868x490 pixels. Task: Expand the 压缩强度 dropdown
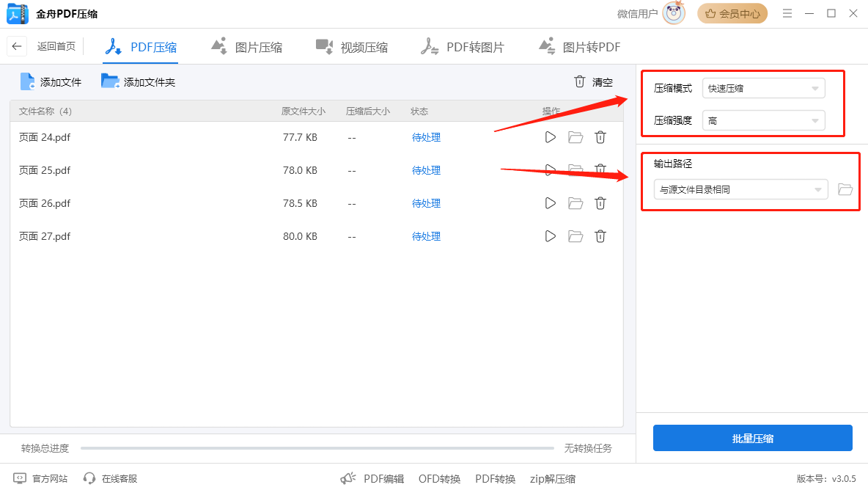click(763, 121)
